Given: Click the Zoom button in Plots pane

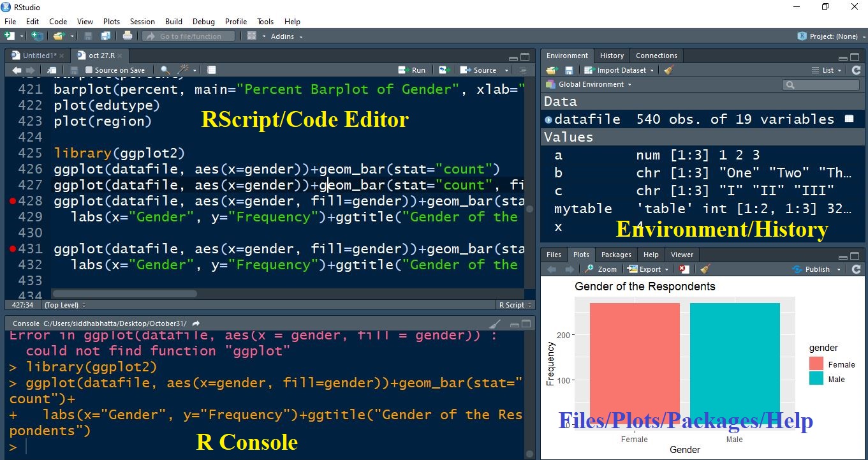Looking at the screenshot, I should pos(601,269).
